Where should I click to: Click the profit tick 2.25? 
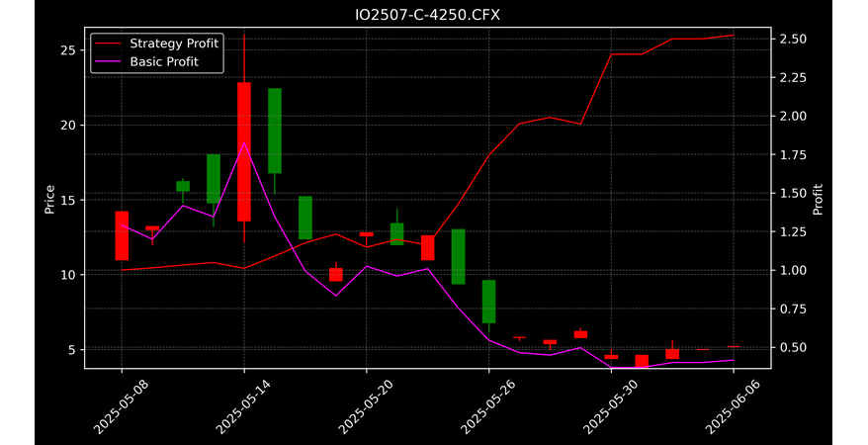point(791,78)
